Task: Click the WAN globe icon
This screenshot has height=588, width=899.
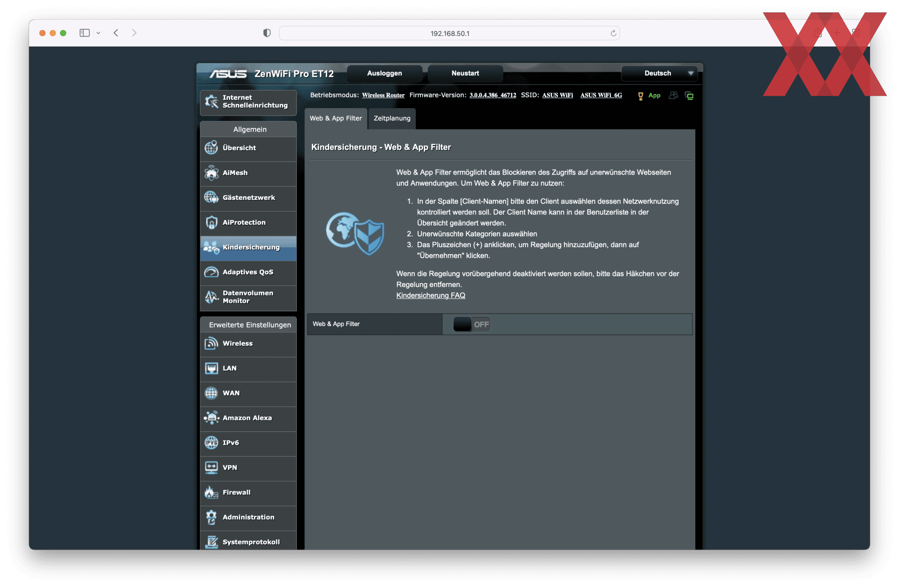Action: click(211, 393)
